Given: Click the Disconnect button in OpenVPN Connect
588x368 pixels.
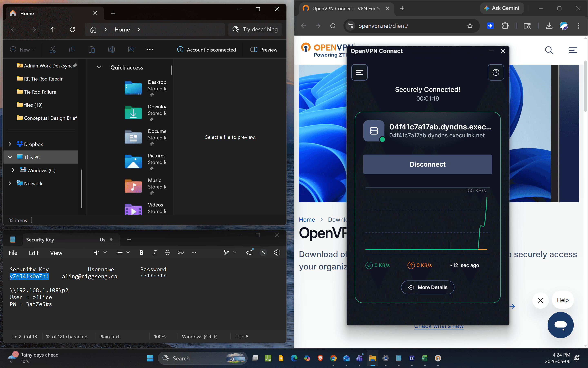Looking at the screenshot, I should click(x=427, y=164).
